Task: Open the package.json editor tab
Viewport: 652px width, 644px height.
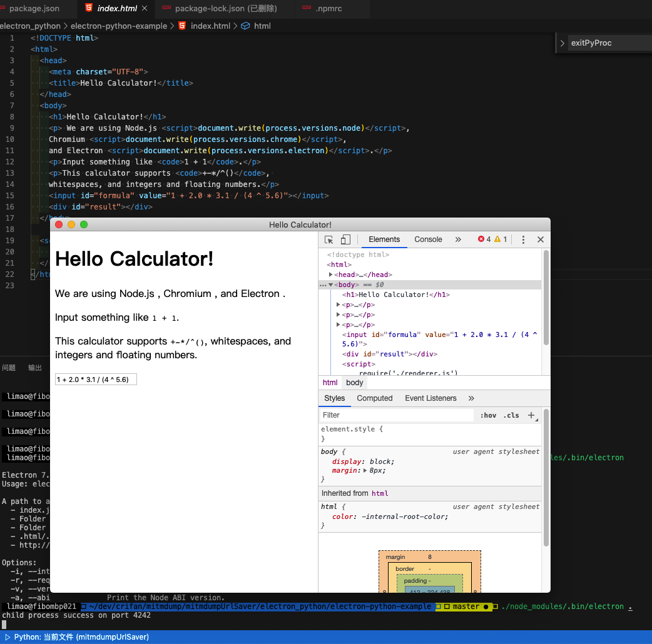Action: 34,8
